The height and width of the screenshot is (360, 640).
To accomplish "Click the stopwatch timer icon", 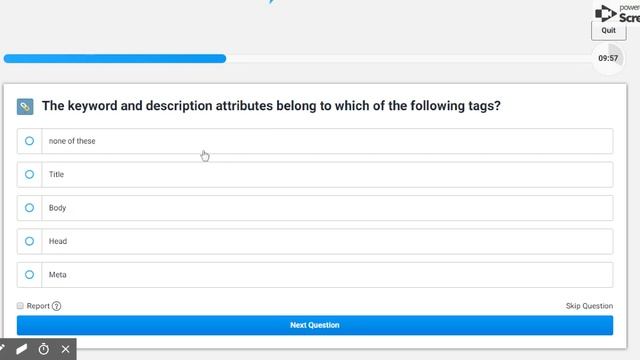I will (44, 349).
